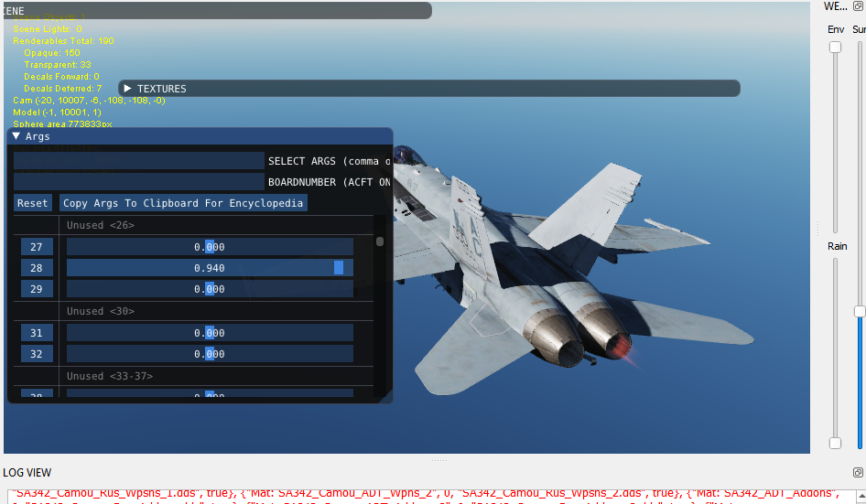Select arg number 29 button
The image size is (866, 504).
click(37, 289)
